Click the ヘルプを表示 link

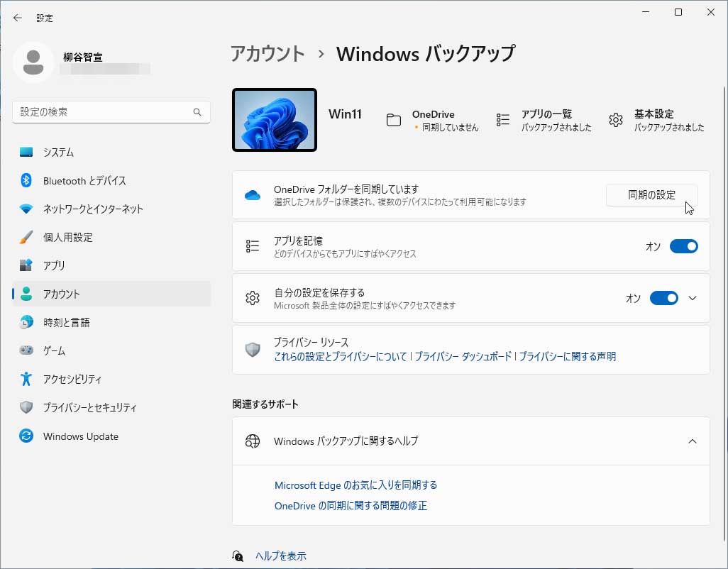tap(281, 556)
